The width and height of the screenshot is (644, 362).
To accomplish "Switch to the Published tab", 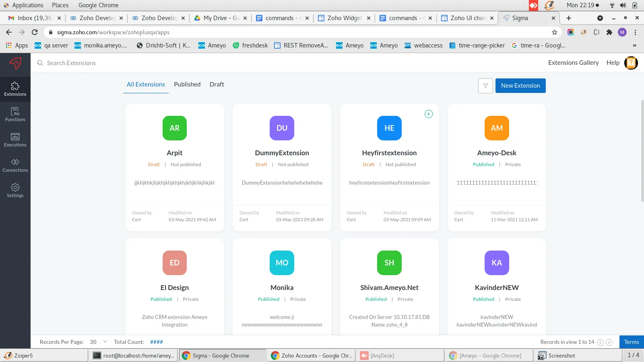I will point(187,84).
